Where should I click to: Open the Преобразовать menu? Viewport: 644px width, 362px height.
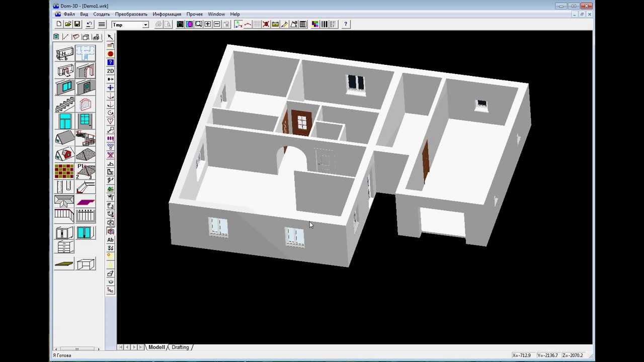(131, 14)
